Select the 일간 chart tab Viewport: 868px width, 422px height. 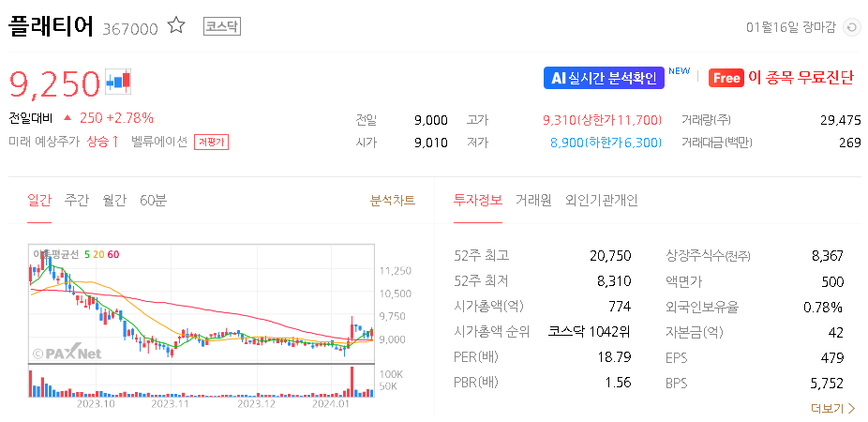[39, 200]
